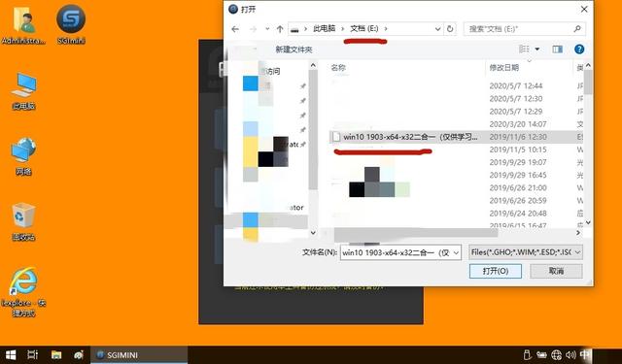This screenshot has height=364, width=622.
Task: Click the 打开(O) button
Action: pos(496,272)
